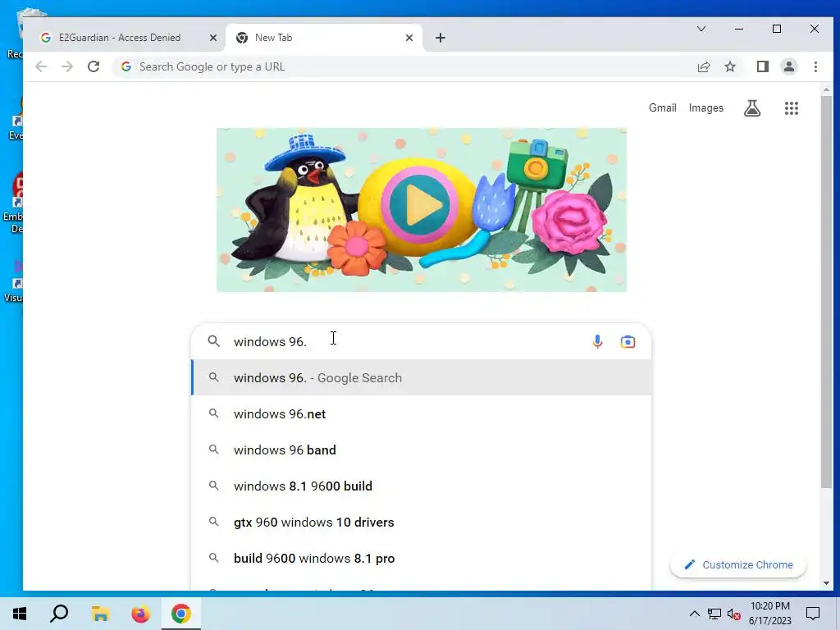Click the share page icon in address bar
The image size is (840, 630).
click(x=703, y=66)
